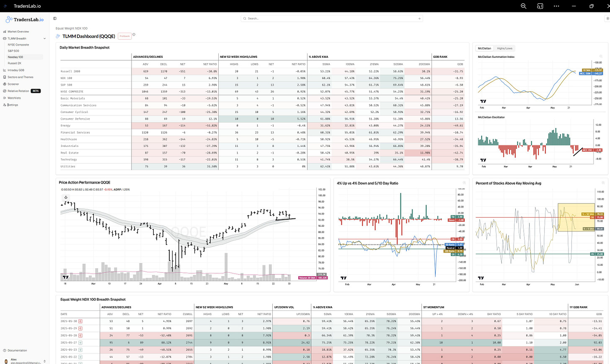The width and height of the screenshot is (610, 364).
Task: Open the Documentation link
Action: [17, 351]
